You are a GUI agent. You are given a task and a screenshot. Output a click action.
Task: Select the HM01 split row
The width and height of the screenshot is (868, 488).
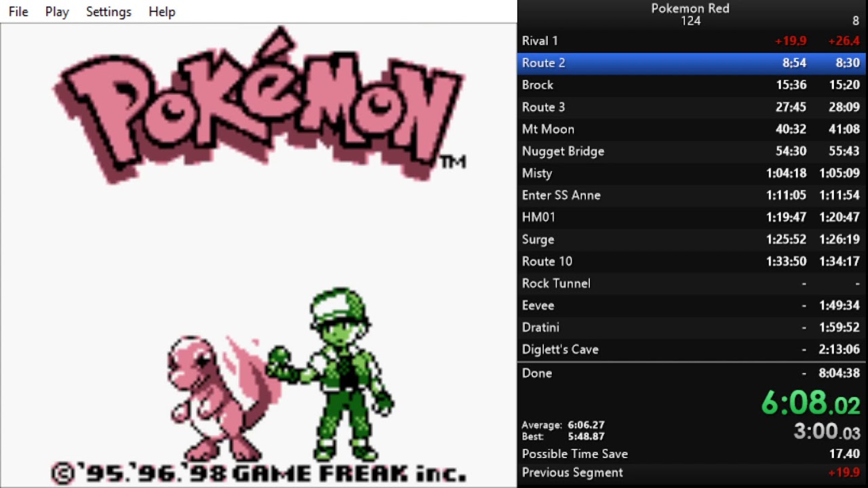coord(692,217)
